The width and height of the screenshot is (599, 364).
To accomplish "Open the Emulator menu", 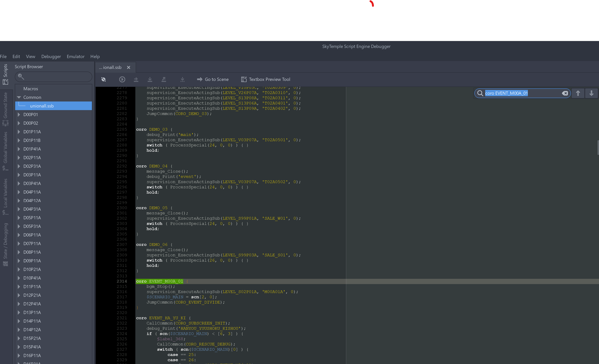I will [76, 56].
